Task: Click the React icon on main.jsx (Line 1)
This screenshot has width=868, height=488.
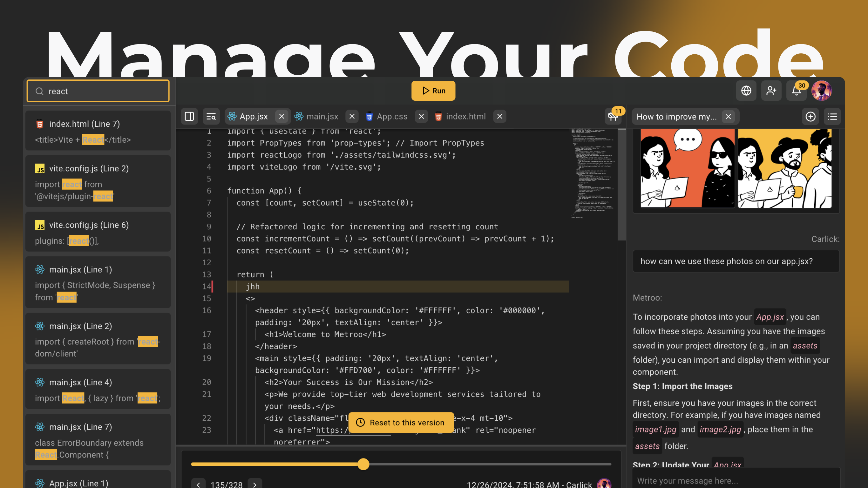Action: tap(40, 269)
